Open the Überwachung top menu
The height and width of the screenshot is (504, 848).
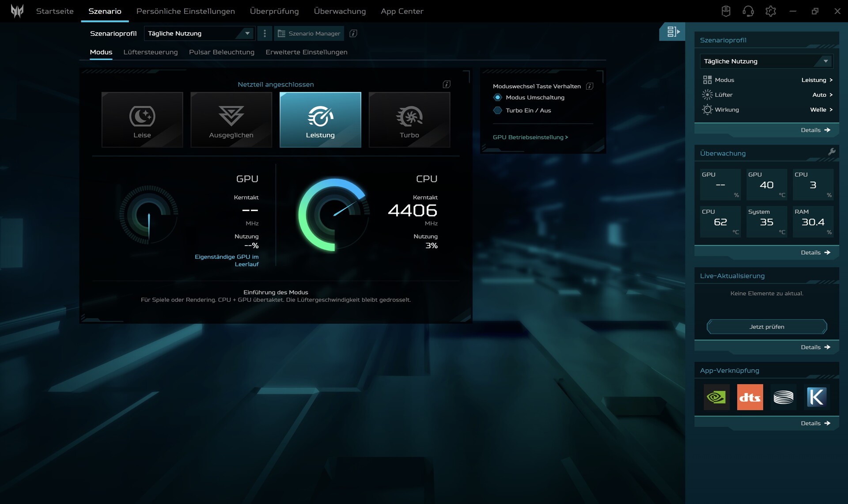click(340, 11)
